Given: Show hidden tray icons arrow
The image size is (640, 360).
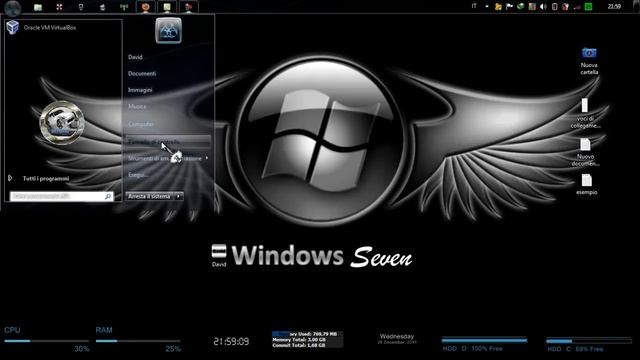Looking at the screenshot, I should (x=487, y=7).
